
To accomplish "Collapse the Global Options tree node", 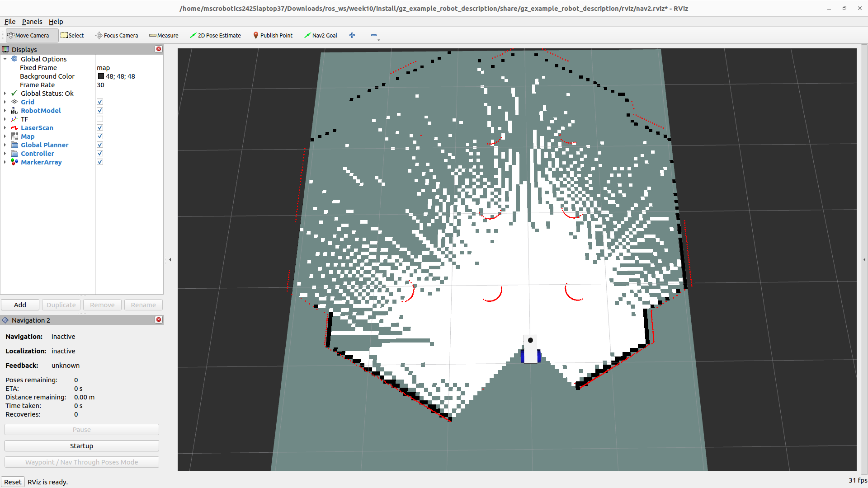I will [x=5, y=59].
